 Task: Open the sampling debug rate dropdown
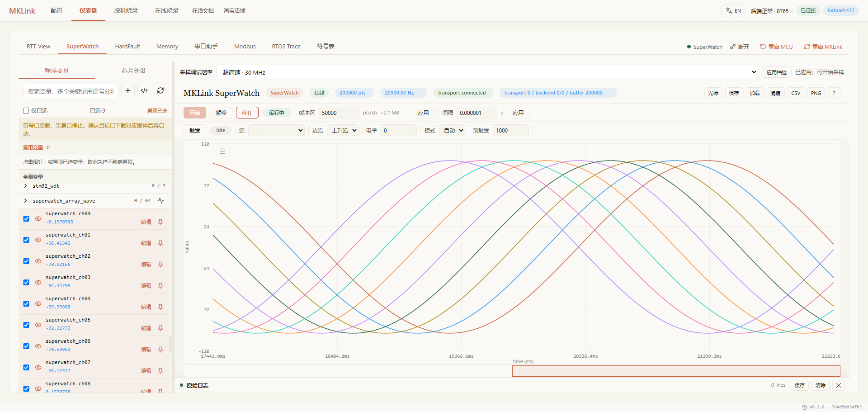pyautogui.click(x=487, y=72)
